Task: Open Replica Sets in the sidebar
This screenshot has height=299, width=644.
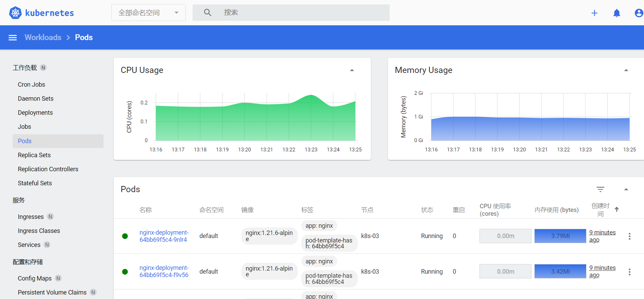Action: 34,155
